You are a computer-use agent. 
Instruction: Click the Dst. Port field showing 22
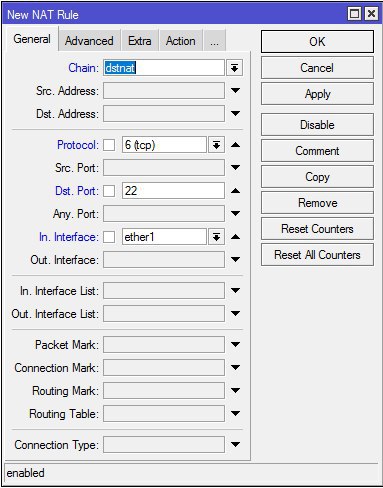click(x=173, y=191)
